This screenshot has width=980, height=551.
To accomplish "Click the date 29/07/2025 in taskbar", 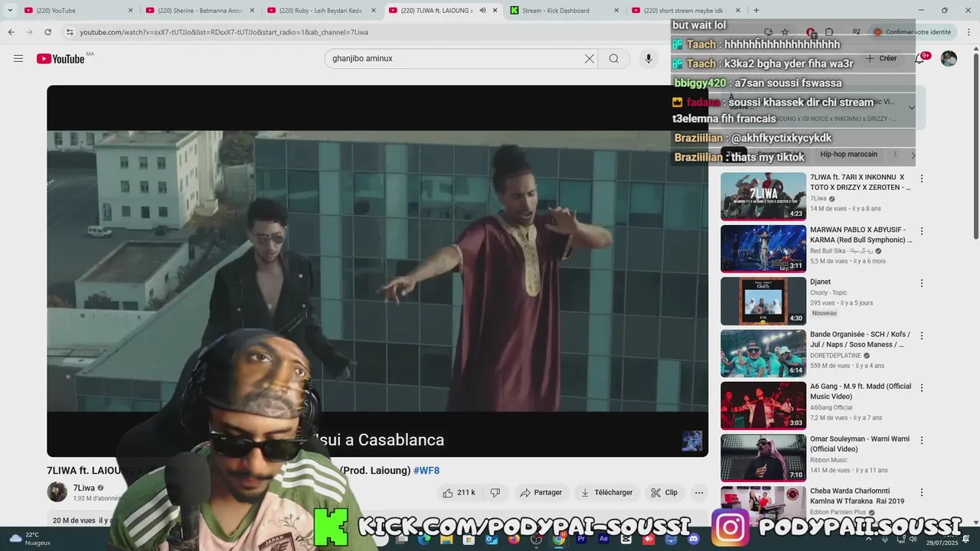I will pyautogui.click(x=942, y=543).
